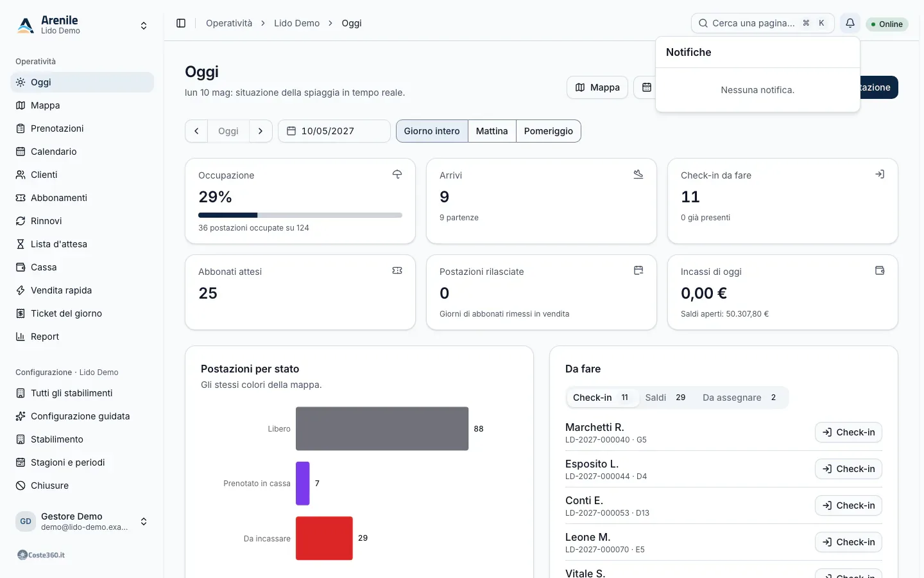Check in Conti E.
Screen dimensions: 924x578
[x=848, y=505]
